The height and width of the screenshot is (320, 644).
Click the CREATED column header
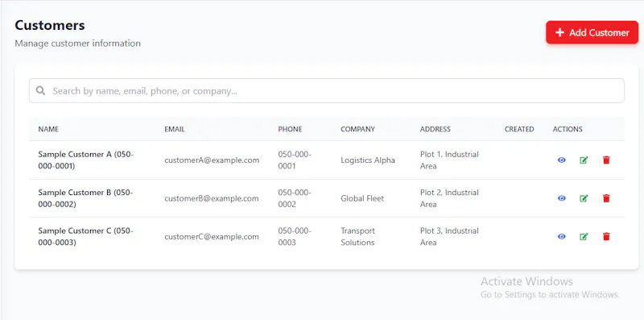tap(519, 129)
